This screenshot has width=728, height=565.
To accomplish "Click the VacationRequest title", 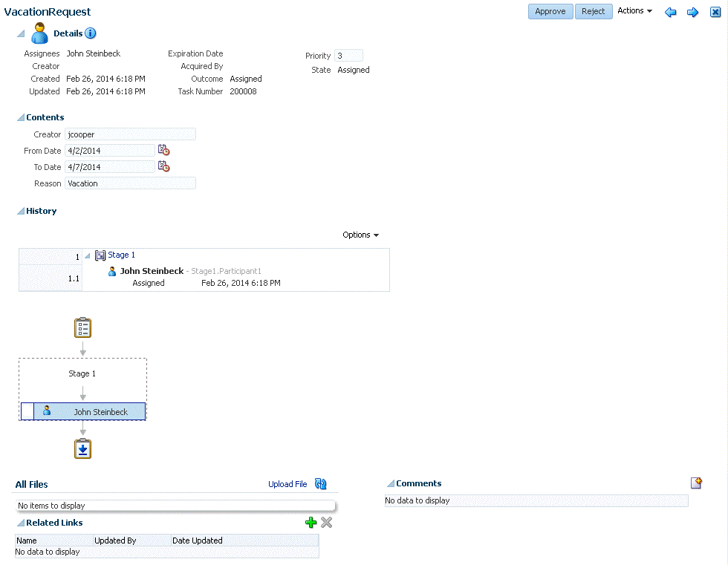I will [x=48, y=12].
